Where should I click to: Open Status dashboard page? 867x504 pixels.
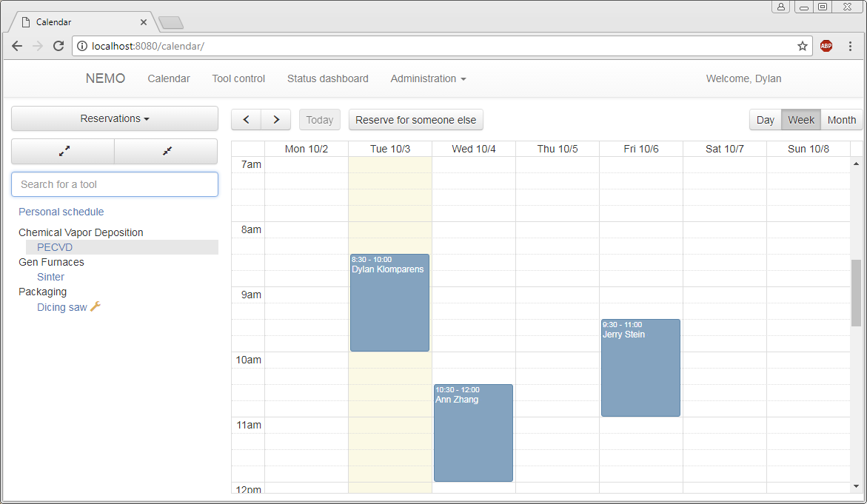[x=327, y=78]
